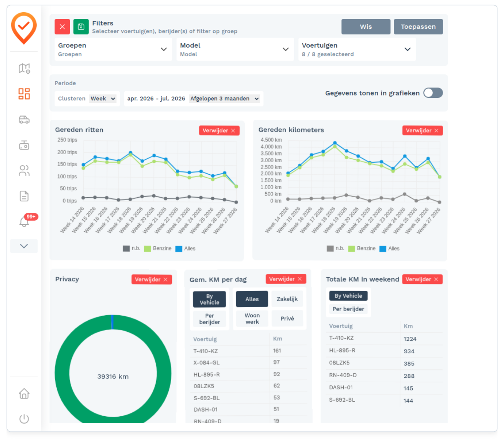Select the Alles trip type filter

pos(252,299)
